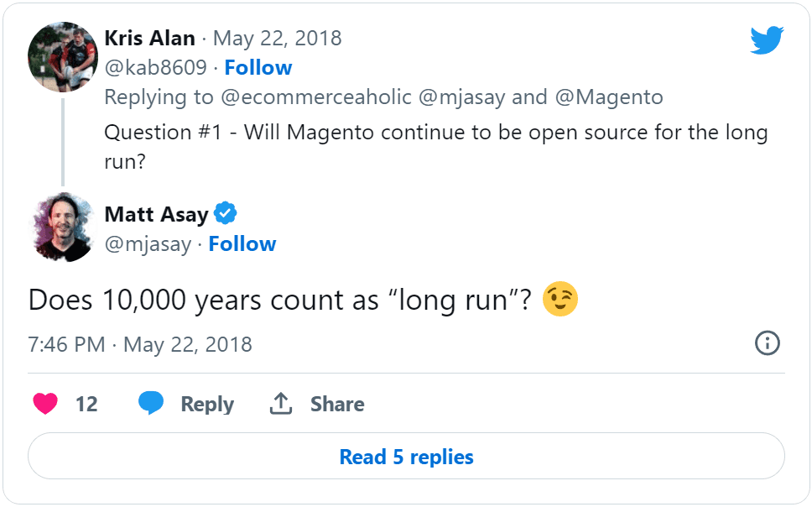The width and height of the screenshot is (812, 507).
Task: Open the tweet info circle icon
Action: pyautogui.click(x=768, y=343)
